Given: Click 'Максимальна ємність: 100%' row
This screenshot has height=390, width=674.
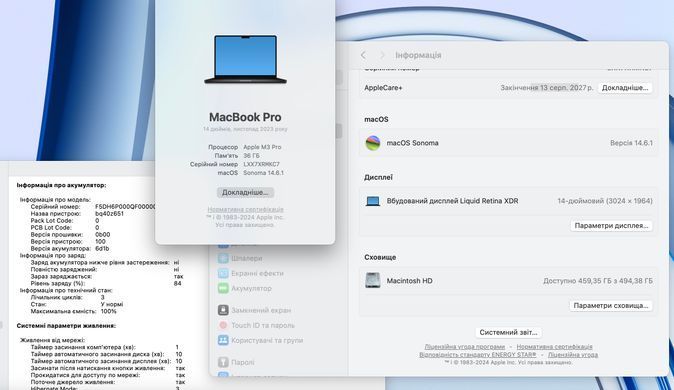Looking at the screenshot, I should coord(74,311).
